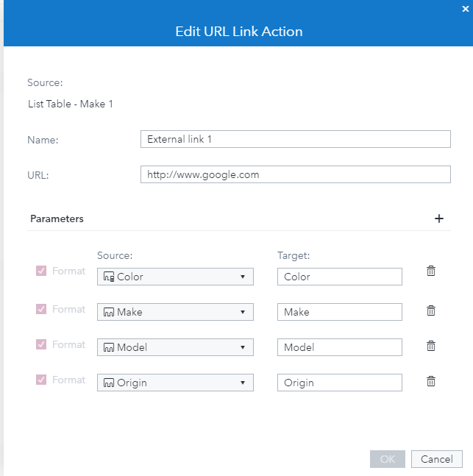Delete the Model parameter row
The width and height of the screenshot is (473, 476).
click(x=431, y=346)
